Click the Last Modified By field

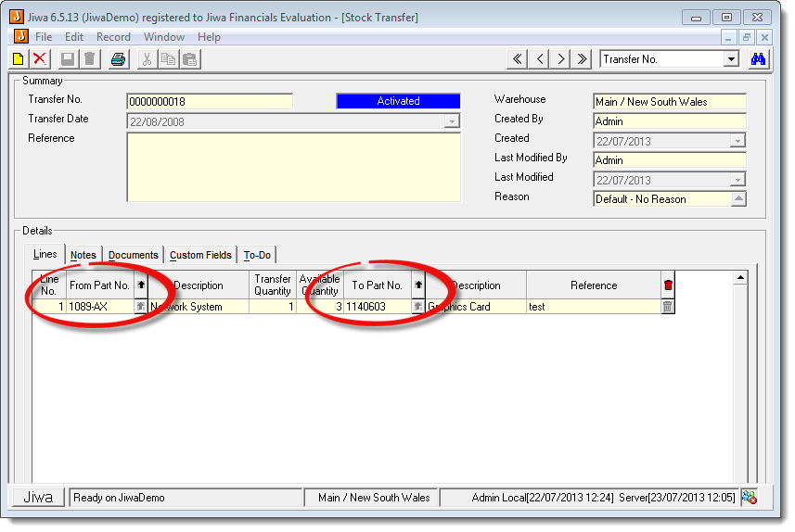[669, 160]
